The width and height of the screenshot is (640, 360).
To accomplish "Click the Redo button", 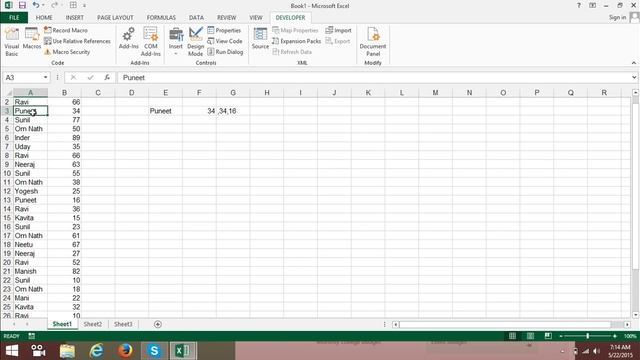I will [54, 5].
